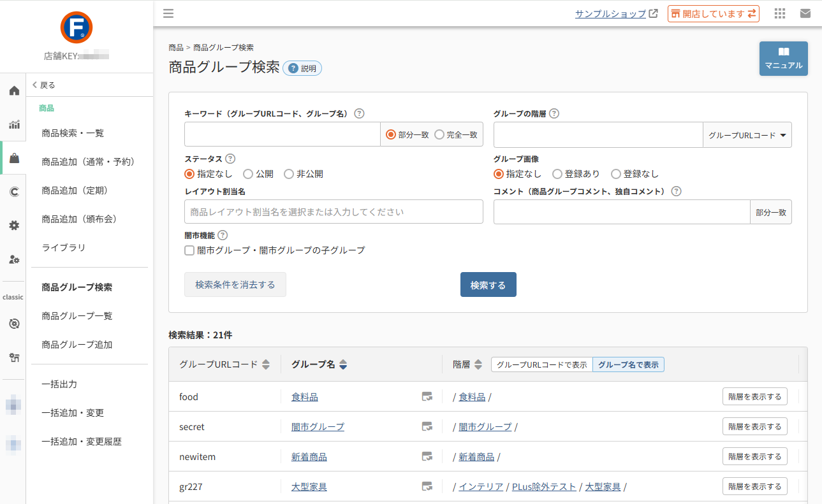Focus the キーワード input field
This screenshot has height=504, width=822.
(283, 134)
